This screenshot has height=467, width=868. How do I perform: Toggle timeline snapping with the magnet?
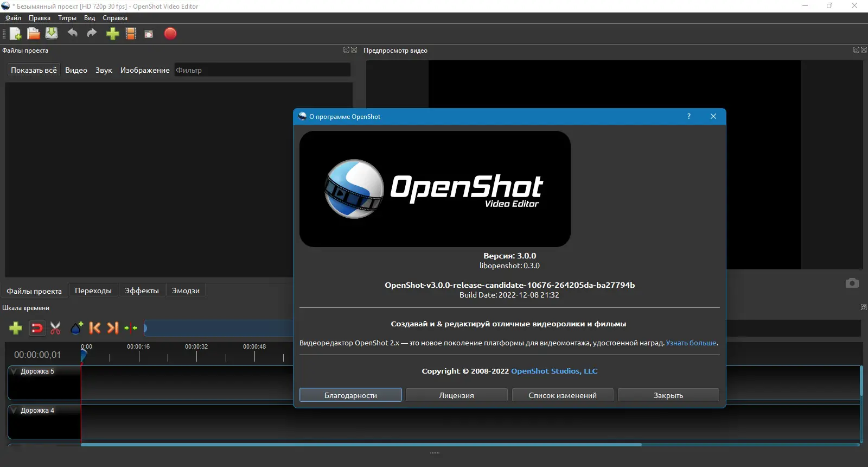pos(37,327)
